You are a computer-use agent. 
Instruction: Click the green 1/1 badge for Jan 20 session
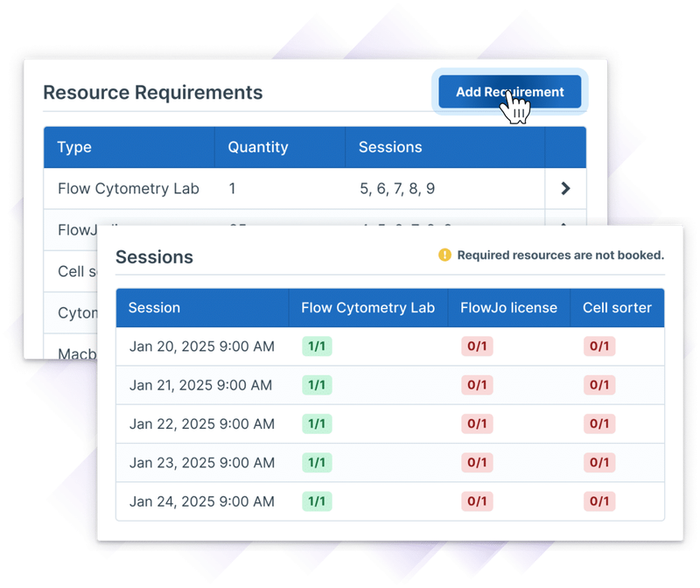tap(317, 346)
